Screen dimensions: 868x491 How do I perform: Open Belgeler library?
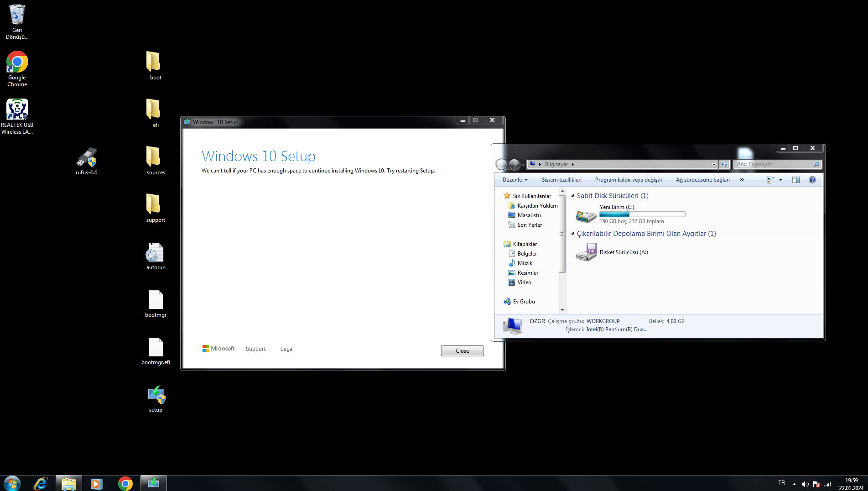pyautogui.click(x=523, y=254)
